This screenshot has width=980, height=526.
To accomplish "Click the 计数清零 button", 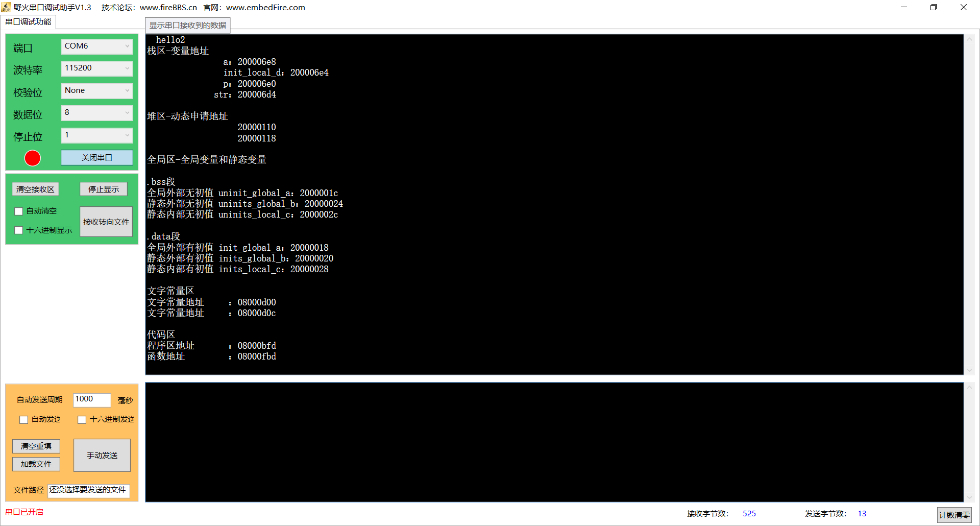I will (954, 515).
